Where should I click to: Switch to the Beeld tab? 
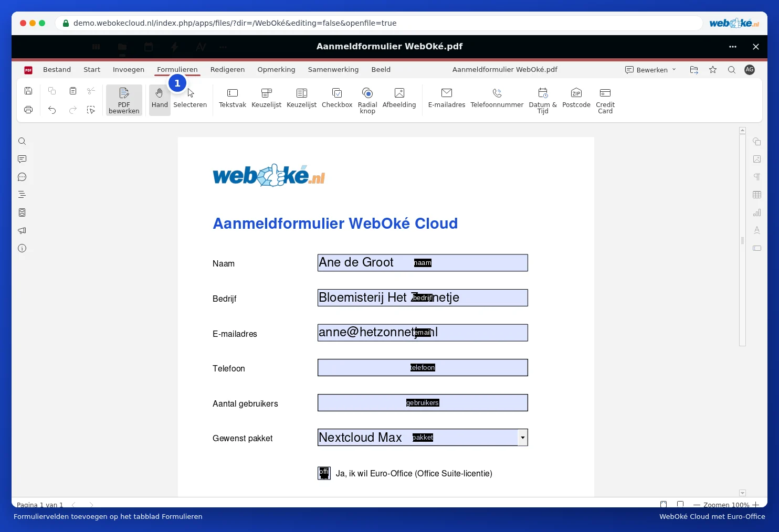[381, 69]
